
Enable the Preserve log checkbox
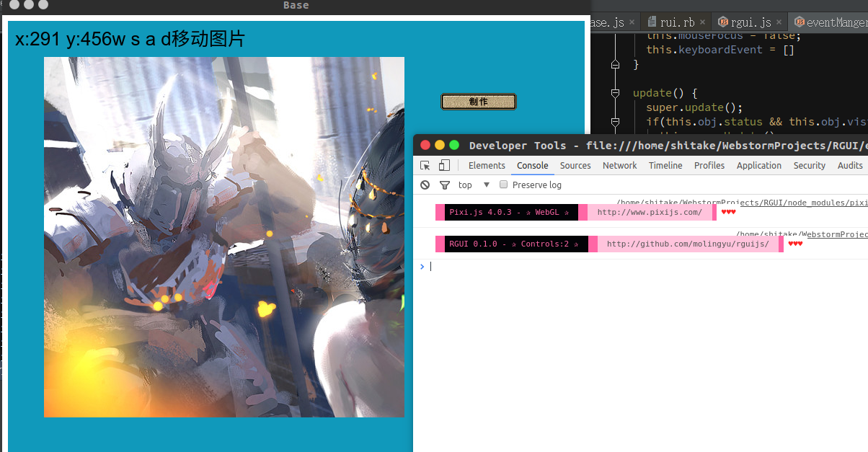pyautogui.click(x=504, y=185)
